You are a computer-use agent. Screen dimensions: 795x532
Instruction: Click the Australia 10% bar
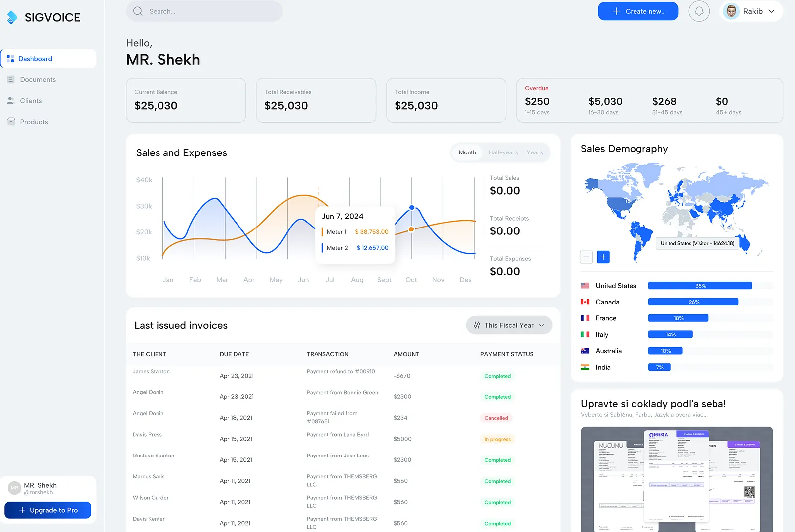pyautogui.click(x=665, y=351)
